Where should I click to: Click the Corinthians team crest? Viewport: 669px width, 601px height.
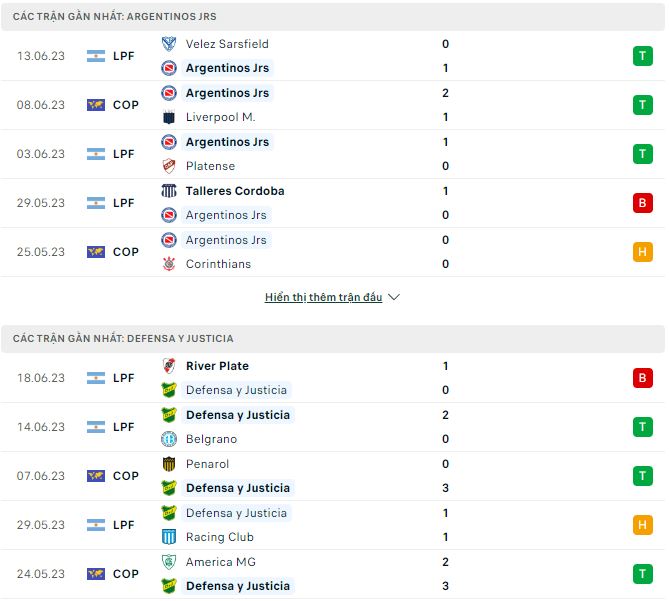(x=169, y=264)
